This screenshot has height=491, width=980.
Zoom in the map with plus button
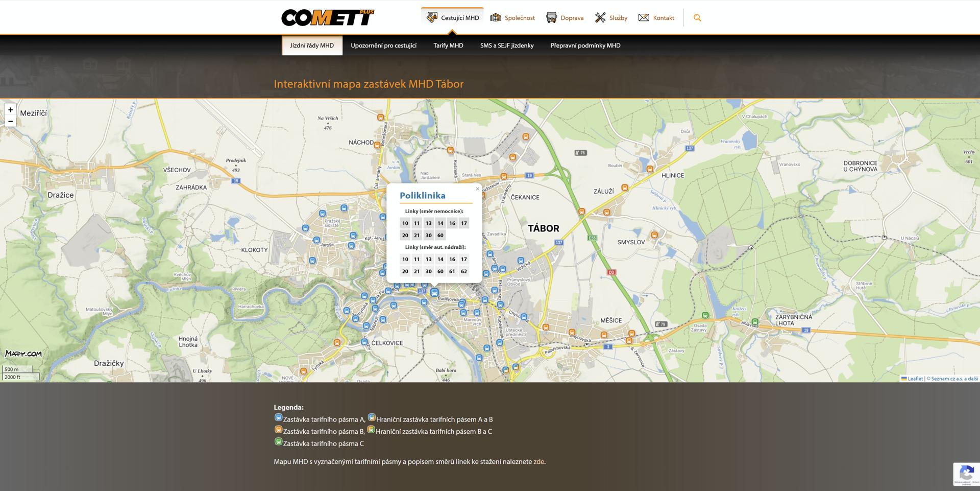(x=10, y=110)
